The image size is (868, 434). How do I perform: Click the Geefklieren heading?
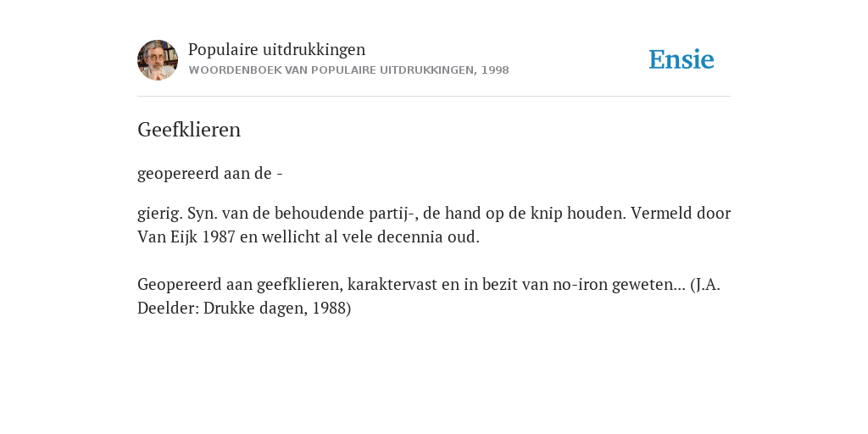tap(189, 130)
